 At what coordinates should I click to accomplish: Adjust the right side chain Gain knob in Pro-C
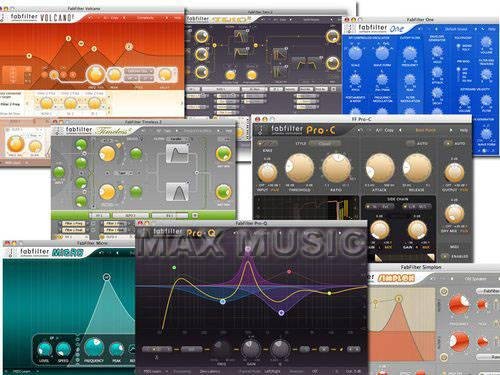pyautogui.click(x=417, y=229)
